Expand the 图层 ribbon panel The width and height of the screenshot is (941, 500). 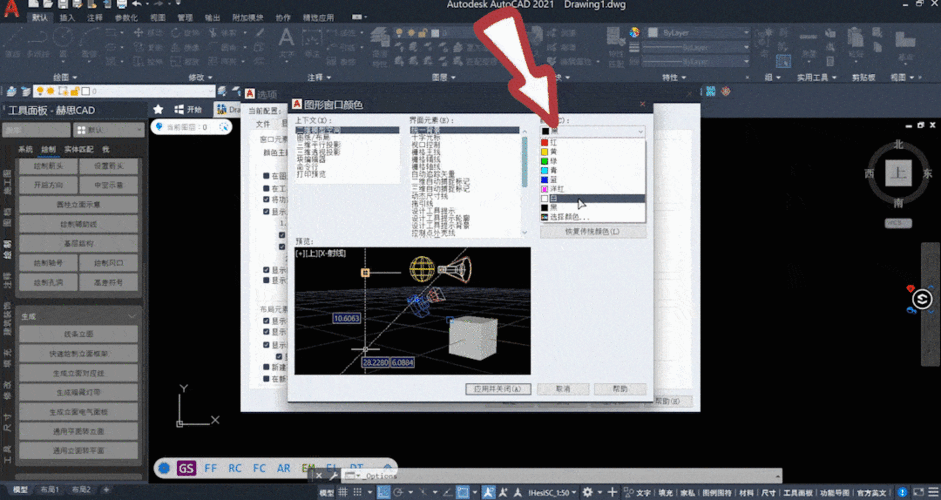click(x=443, y=77)
